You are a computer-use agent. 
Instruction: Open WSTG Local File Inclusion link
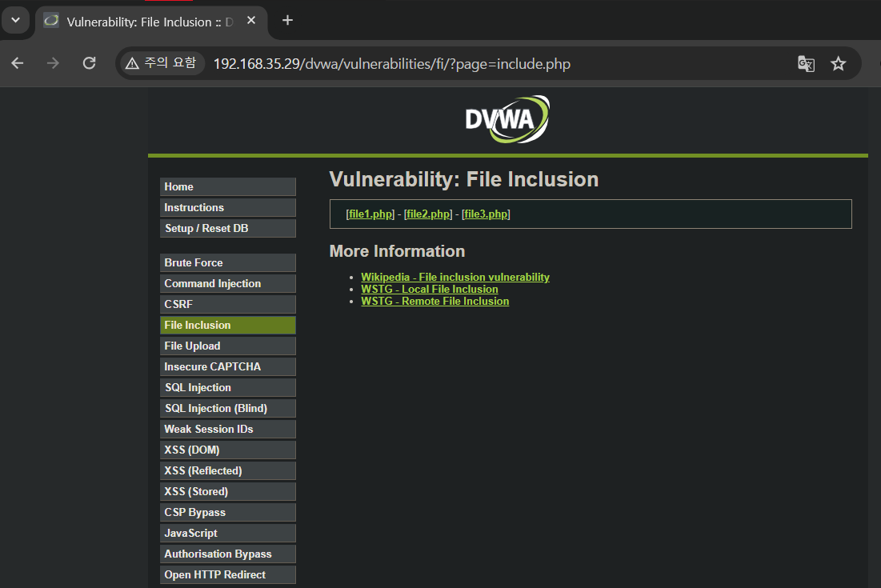(x=429, y=290)
